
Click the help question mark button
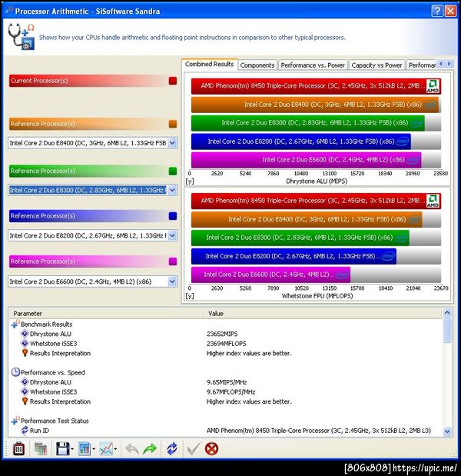point(437,12)
